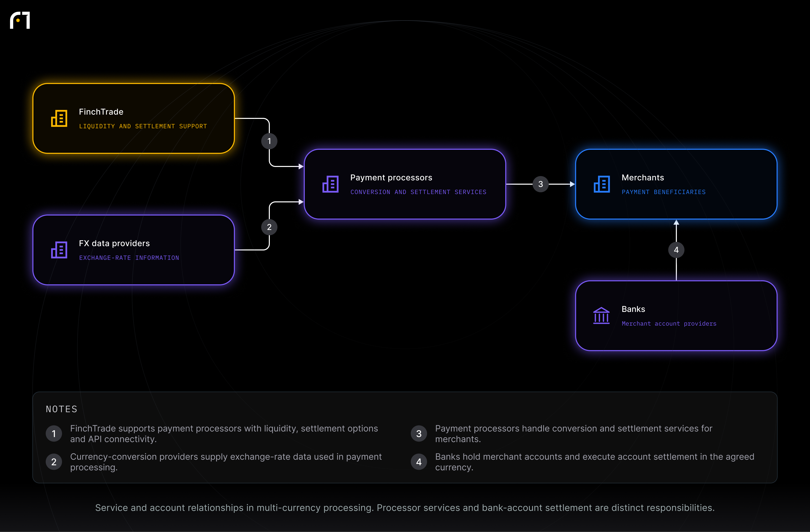Select the 'Payment processors' title
810x532 pixels.
tap(391, 178)
